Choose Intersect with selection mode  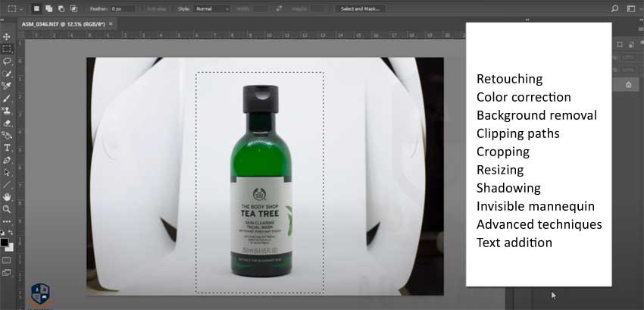coord(73,8)
